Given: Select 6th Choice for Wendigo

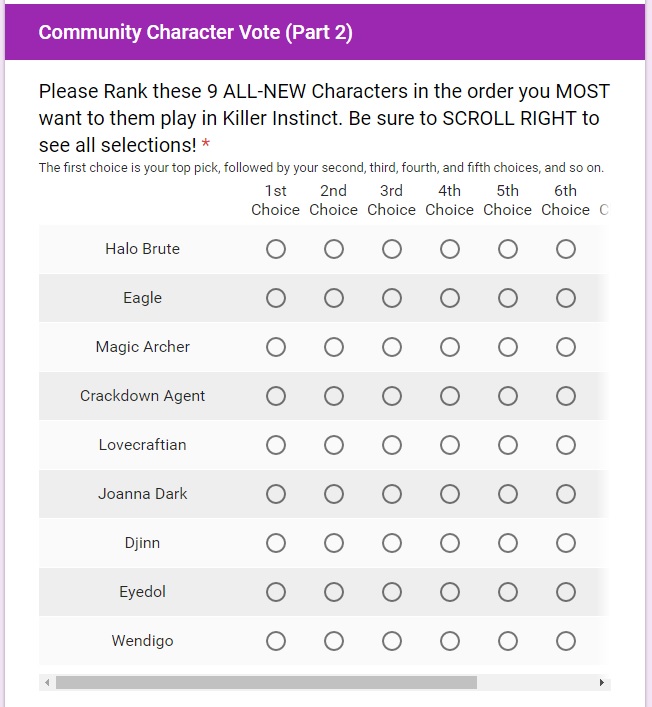Looking at the screenshot, I should [566, 641].
